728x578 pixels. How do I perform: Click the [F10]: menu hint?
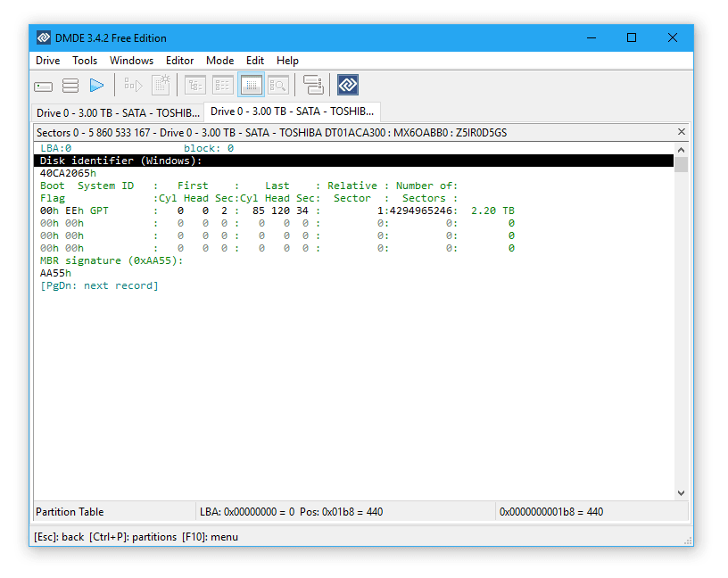[x=210, y=537]
